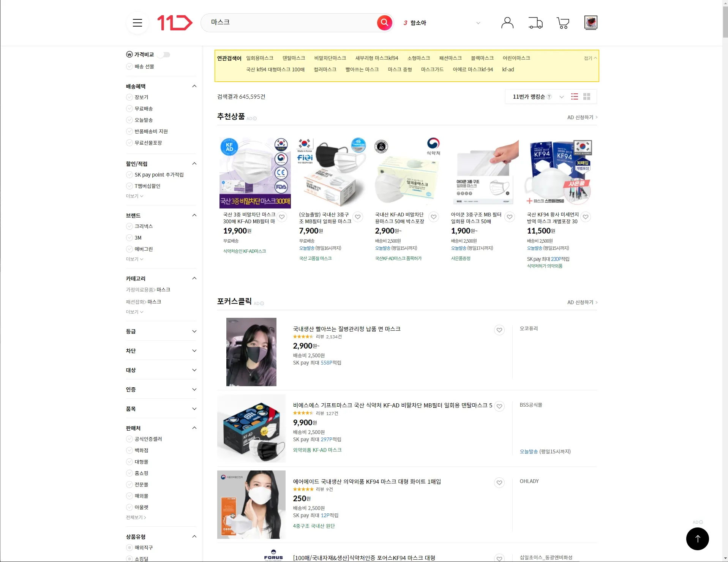The width and height of the screenshot is (728, 562).
Task: Check the 크리넥스 brand filter
Action: point(129,226)
